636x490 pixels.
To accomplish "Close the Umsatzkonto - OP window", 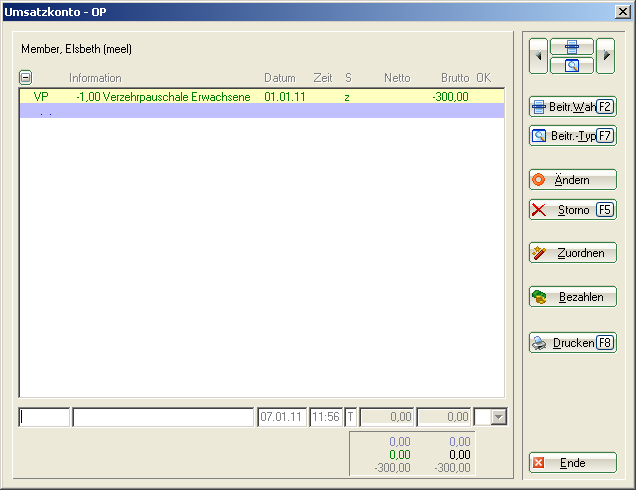I will tap(623, 12).
